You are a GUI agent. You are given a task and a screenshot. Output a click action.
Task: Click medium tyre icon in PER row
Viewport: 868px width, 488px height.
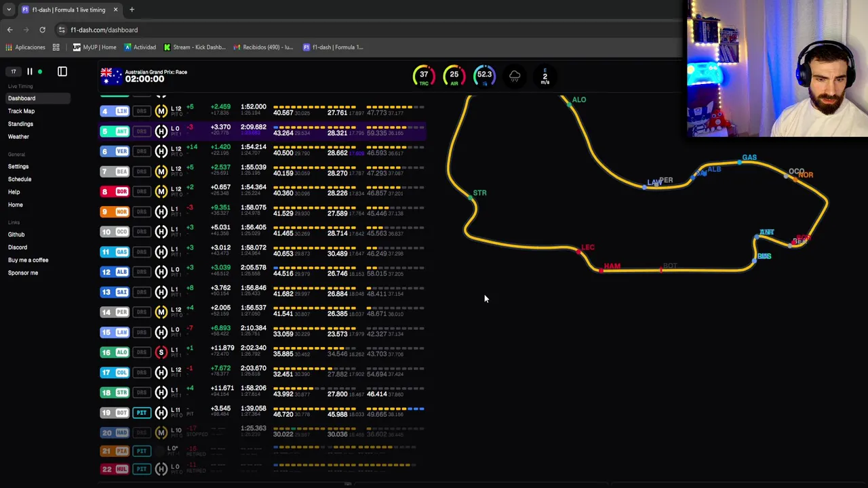tap(161, 312)
